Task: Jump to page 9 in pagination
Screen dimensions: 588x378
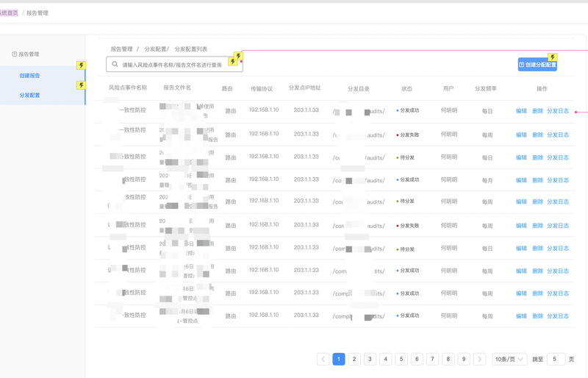Action: click(x=464, y=359)
